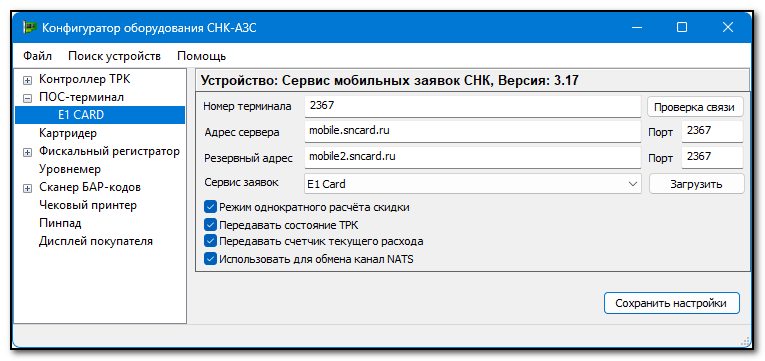Open the Помощь menu
Image resolution: width=765 pixels, height=361 pixels.
pos(201,56)
